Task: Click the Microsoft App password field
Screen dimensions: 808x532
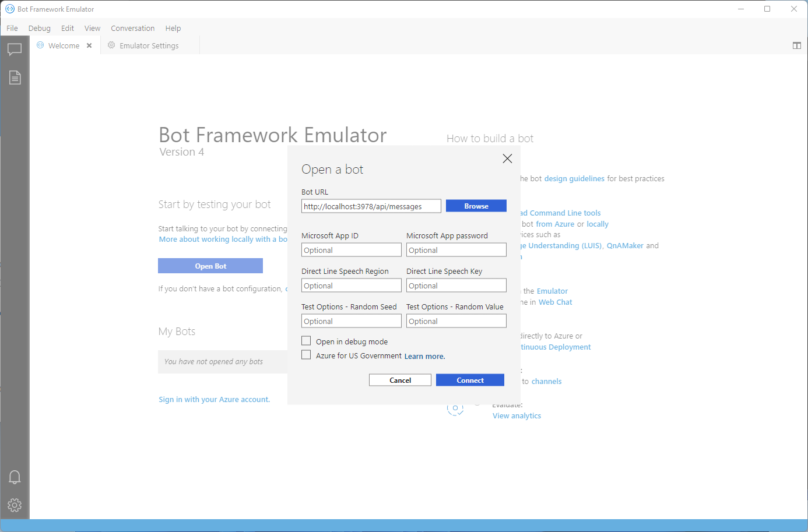Action: [x=456, y=250]
